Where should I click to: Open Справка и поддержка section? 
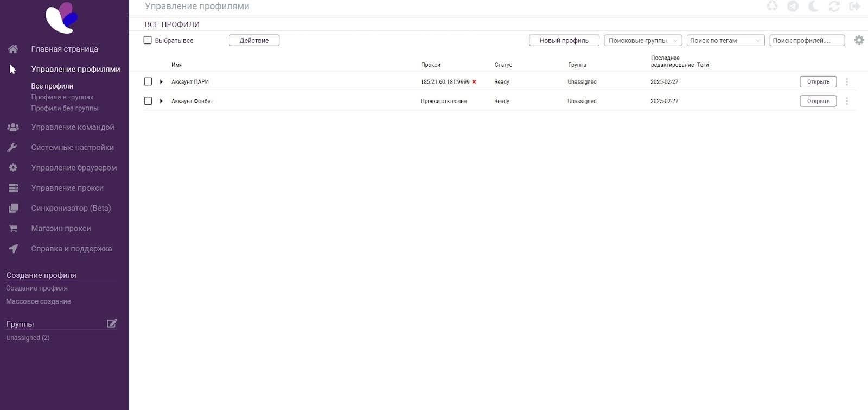coord(72,249)
